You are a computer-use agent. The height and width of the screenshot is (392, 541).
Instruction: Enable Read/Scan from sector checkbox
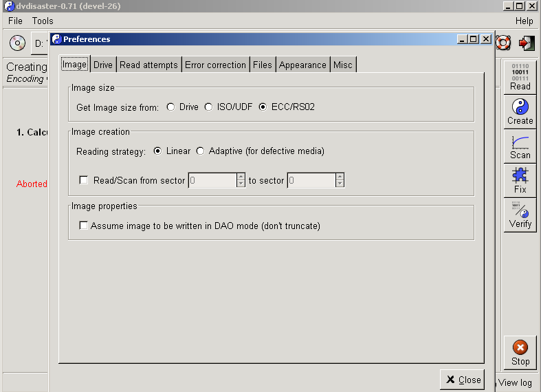[83, 180]
